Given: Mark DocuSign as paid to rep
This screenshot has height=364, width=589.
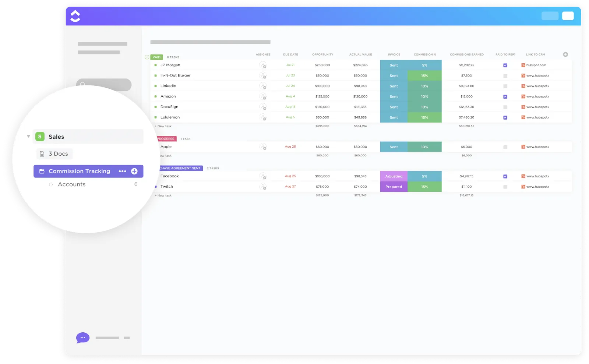Looking at the screenshot, I should pos(505,107).
